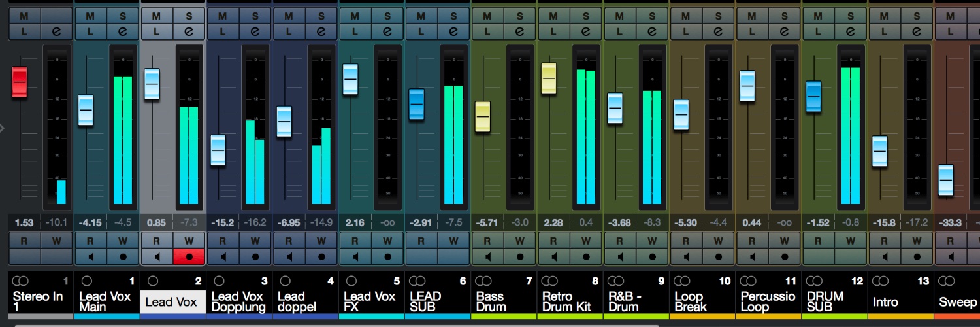The image size is (980, 327).
Task: Mute the Sweep channel
Action: 951,16
